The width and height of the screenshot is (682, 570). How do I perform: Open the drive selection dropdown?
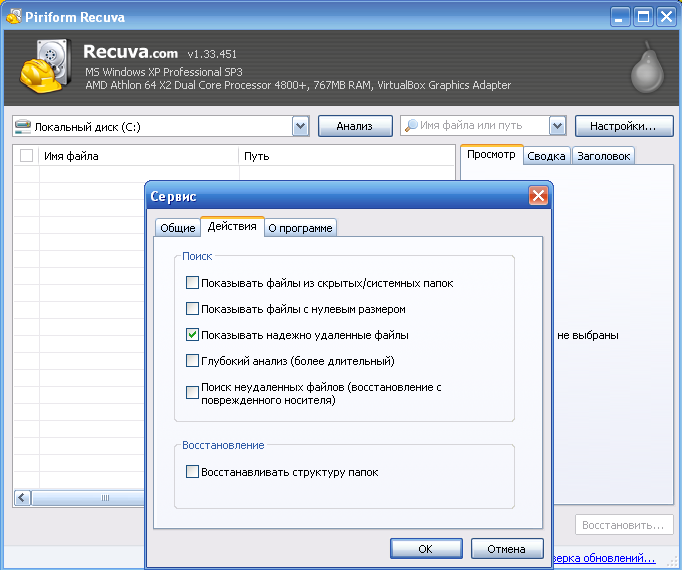[301, 127]
